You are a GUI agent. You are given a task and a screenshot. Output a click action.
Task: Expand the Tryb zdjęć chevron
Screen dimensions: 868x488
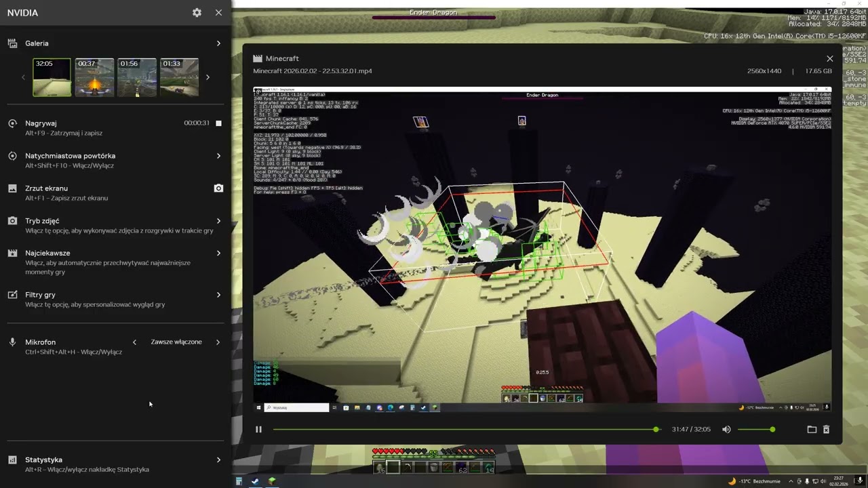(218, 221)
